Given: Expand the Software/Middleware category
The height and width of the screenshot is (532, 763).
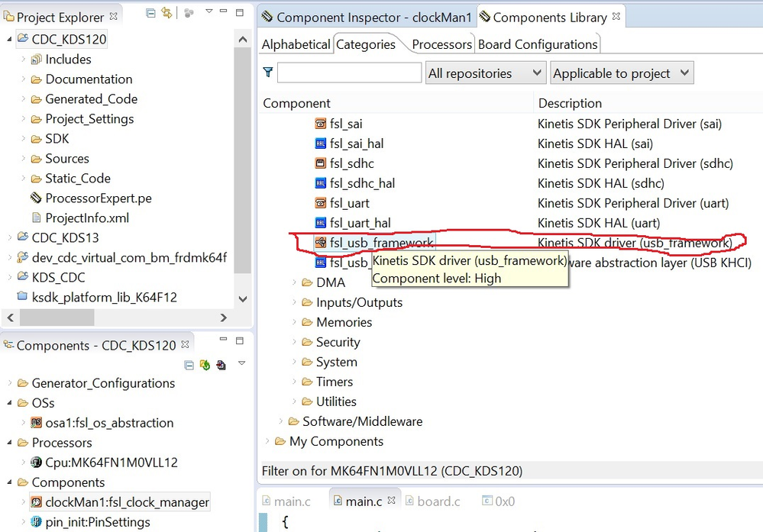Looking at the screenshot, I should (280, 421).
